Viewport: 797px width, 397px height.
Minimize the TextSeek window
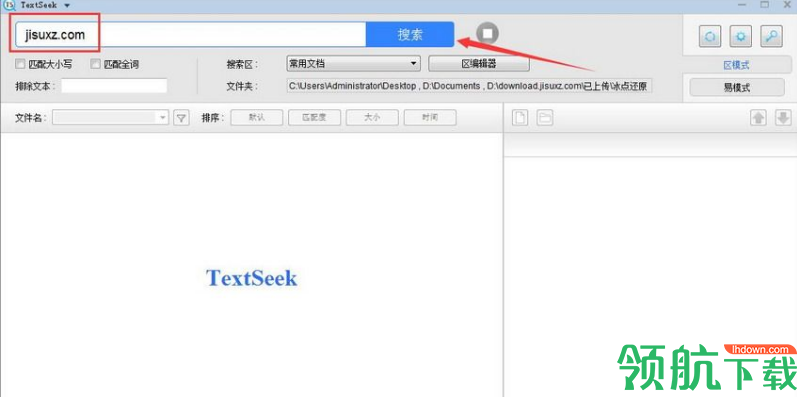(742, 5)
